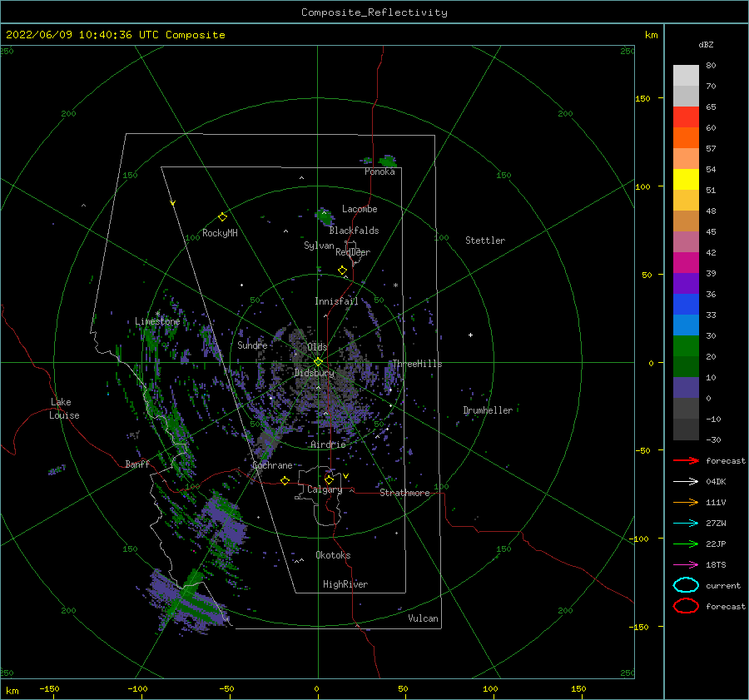Click the 04DK legend label
749x700 pixels.
click(x=716, y=482)
